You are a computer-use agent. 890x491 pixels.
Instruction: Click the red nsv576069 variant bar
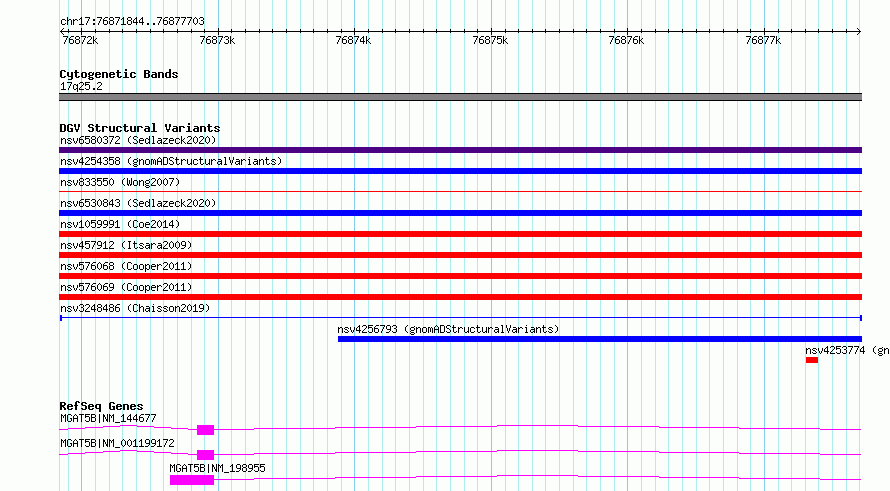460,297
